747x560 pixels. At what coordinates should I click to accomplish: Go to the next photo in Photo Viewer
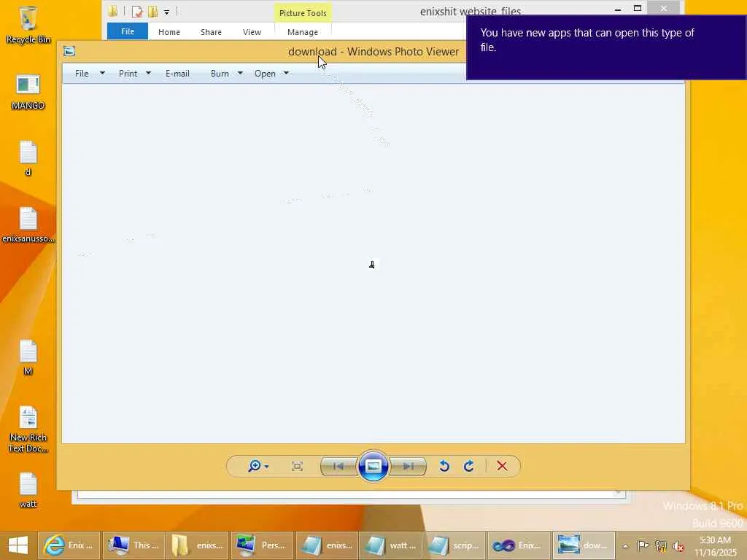click(x=408, y=466)
